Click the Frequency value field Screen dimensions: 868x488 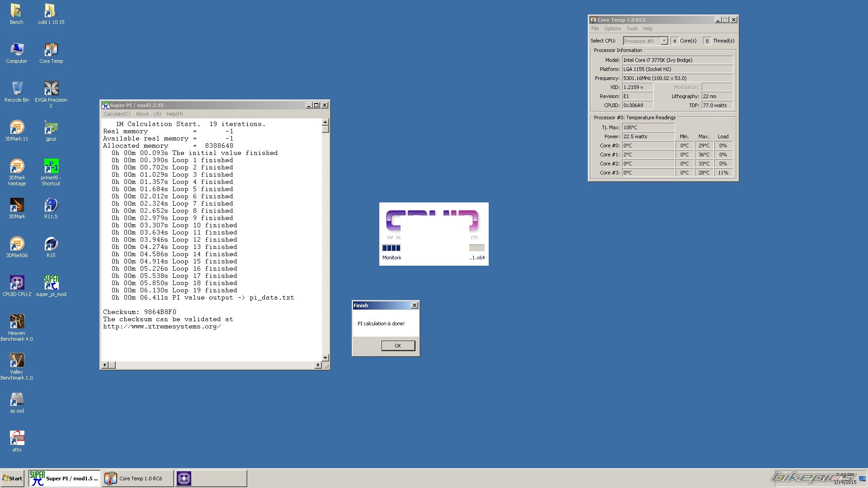coord(677,78)
